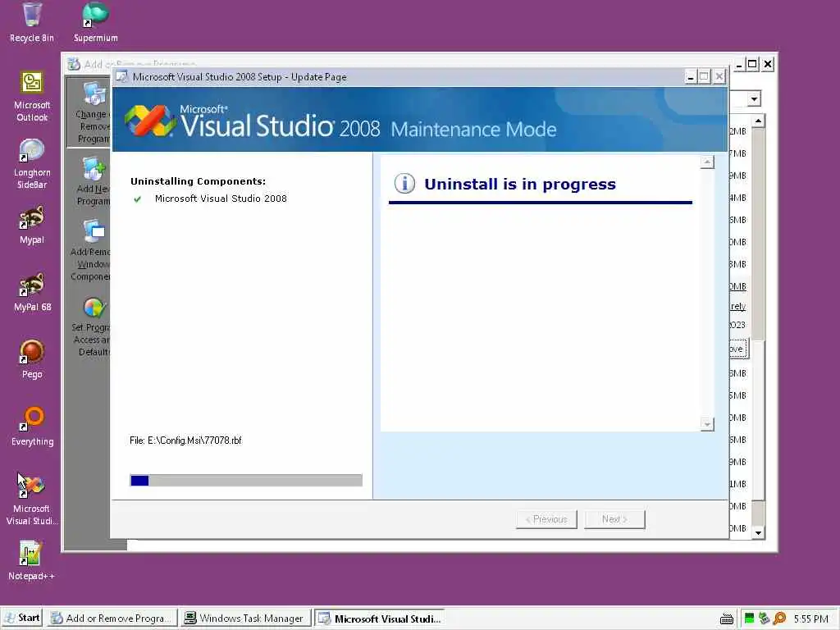Click the Microsoft Visual Studio 2008 component text
The image size is (840, 630).
pyautogui.click(x=221, y=199)
